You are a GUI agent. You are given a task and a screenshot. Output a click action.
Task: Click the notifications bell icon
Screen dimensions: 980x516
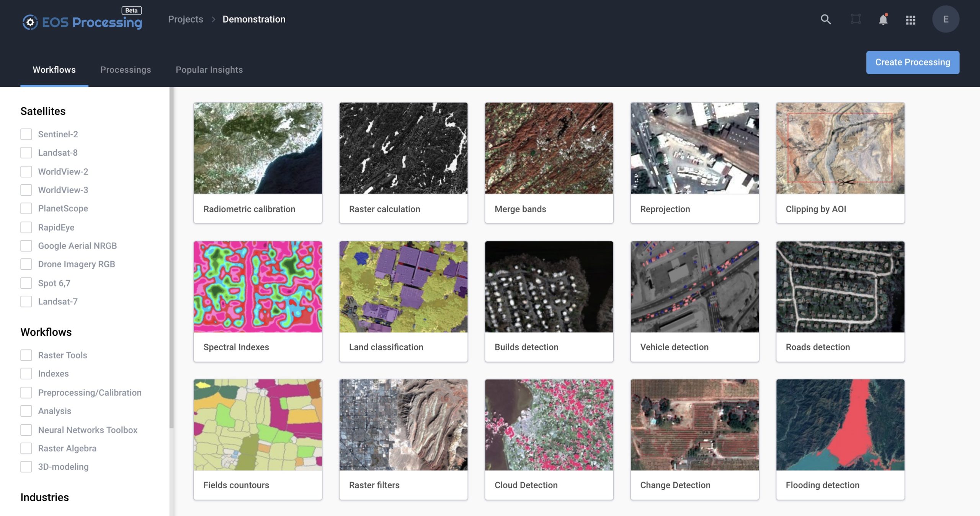[x=883, y=19]
